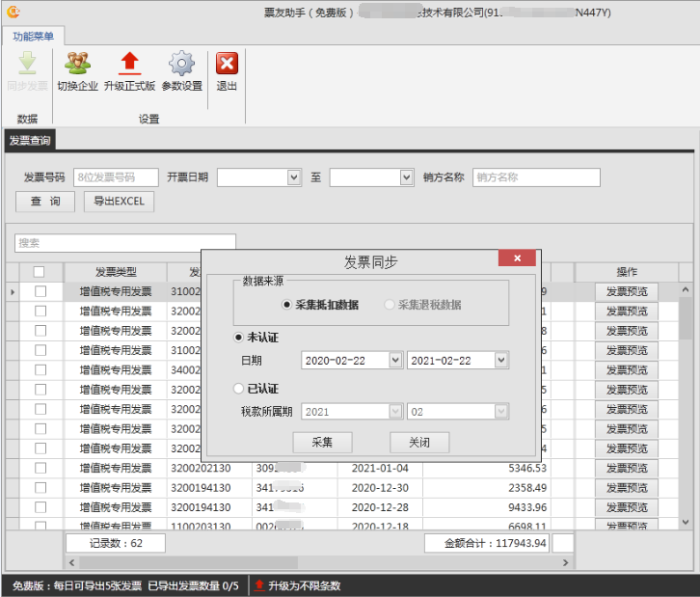The image size is (700, 597).
Task: Click the red 退出 exit icon
Action: click(x=227, y=65)
